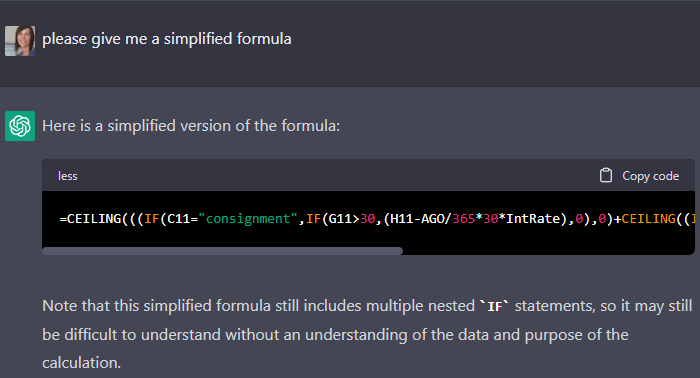Click the H11-AGO expression in the code

coord(417,219)
